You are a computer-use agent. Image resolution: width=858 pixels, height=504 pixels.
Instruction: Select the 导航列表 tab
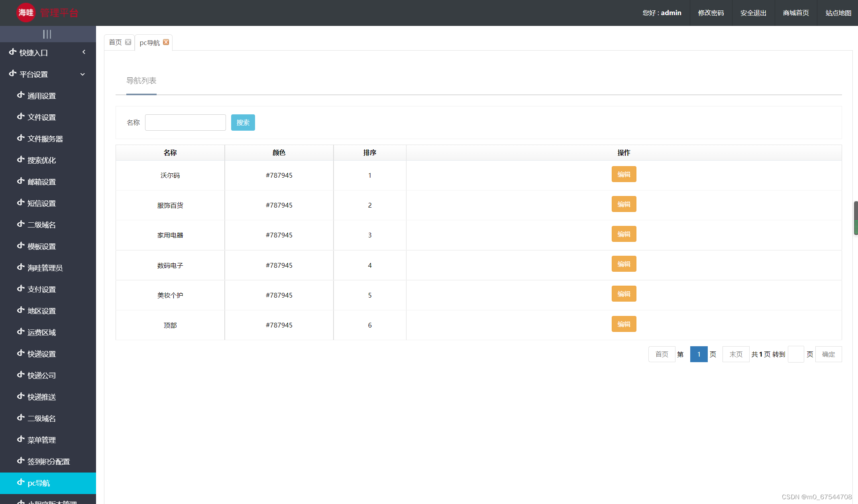141,81
